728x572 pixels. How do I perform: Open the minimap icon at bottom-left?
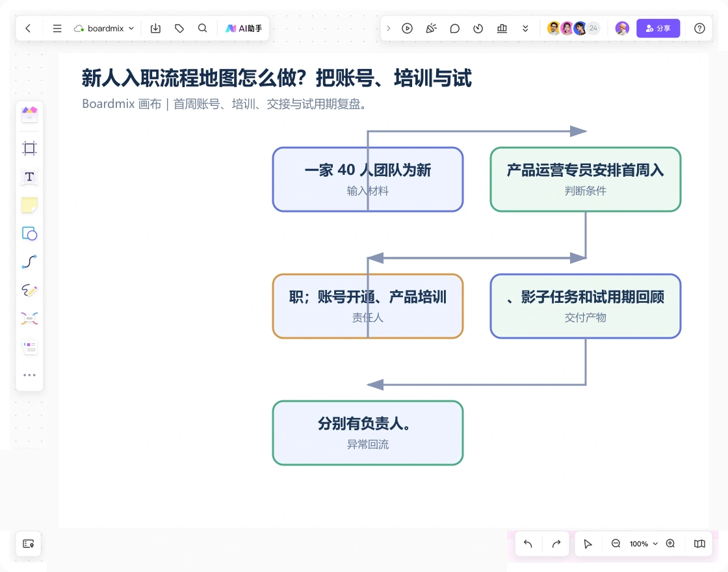(x=29, y=543)
